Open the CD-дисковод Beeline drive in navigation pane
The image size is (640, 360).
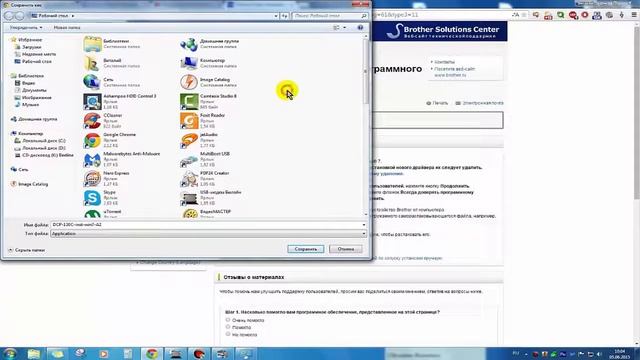coord(44,155)
